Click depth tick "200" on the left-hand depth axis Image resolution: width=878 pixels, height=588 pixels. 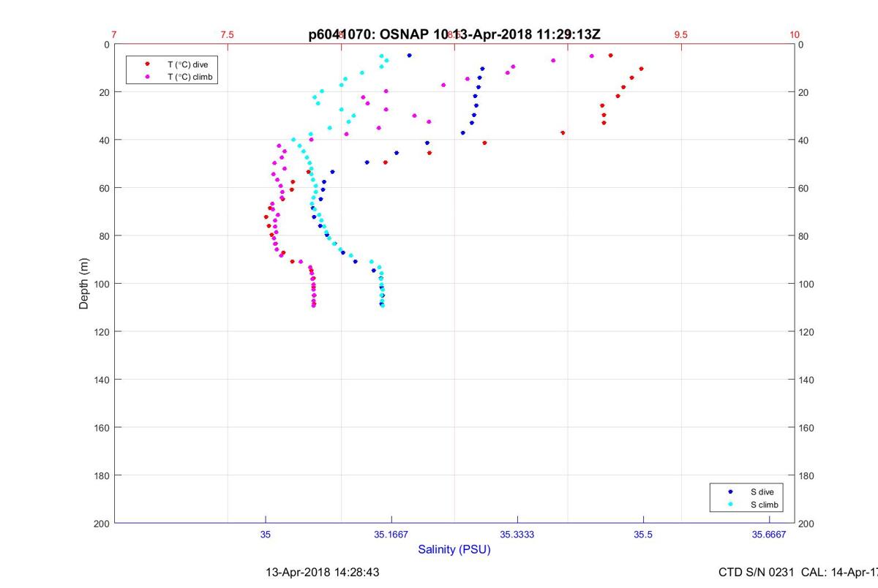(101, 524)
